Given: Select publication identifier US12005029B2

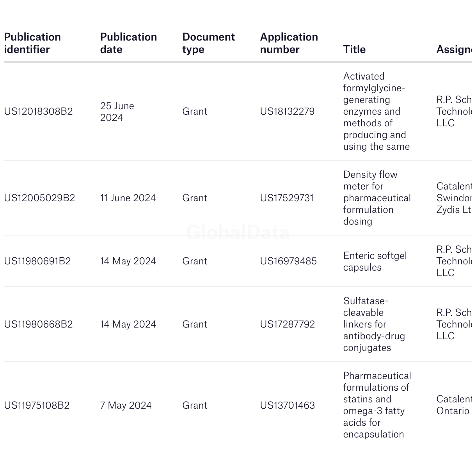Looking at the screenshot, I should (x=39, y=198).
